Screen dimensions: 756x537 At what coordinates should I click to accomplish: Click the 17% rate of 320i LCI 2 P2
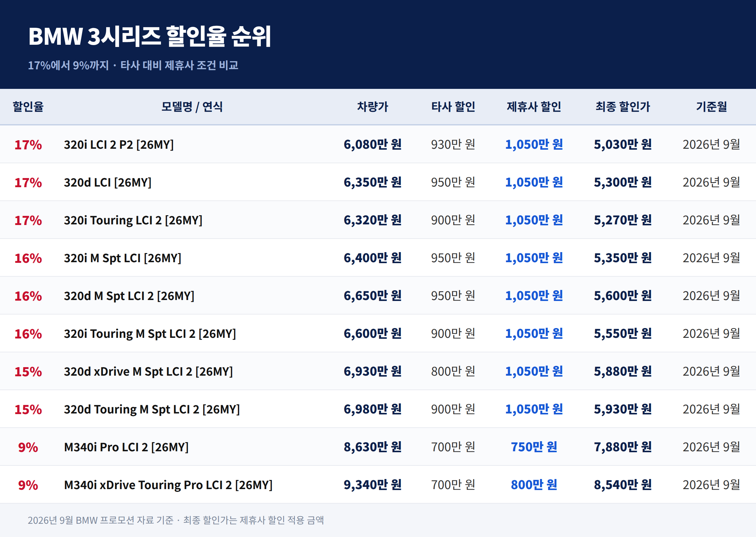click(28, 145)
